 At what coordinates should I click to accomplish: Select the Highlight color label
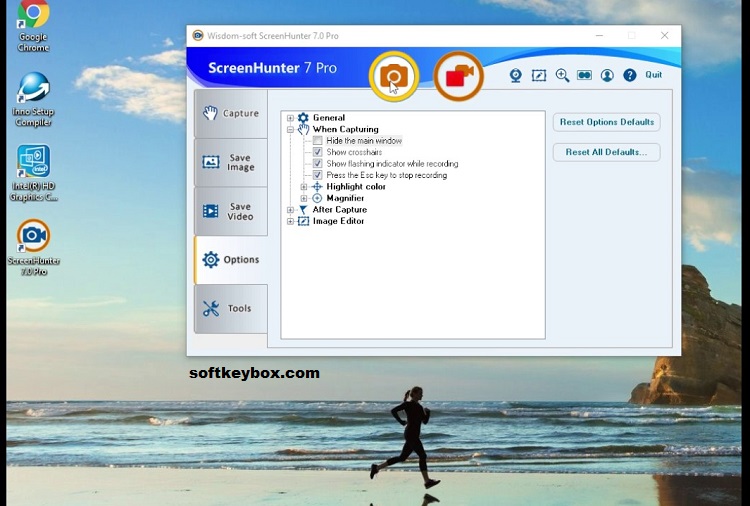(x=356, y=187)
